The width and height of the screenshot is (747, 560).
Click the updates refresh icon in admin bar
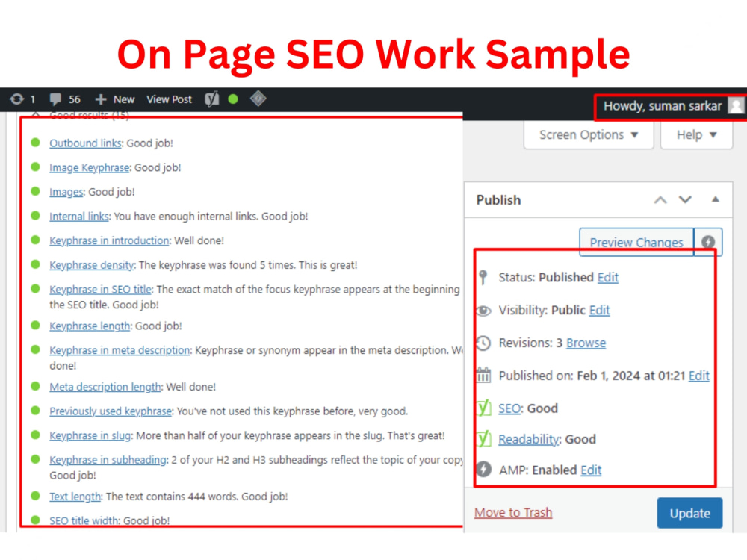16,99
